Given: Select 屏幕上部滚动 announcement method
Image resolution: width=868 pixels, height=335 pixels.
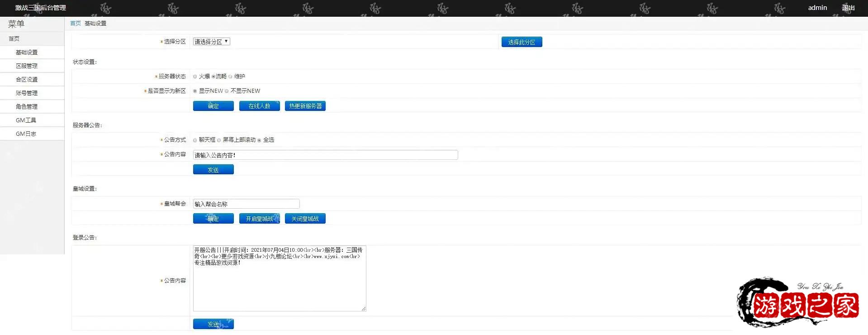Looking at the screenshot, I should [x=219, y=140].
